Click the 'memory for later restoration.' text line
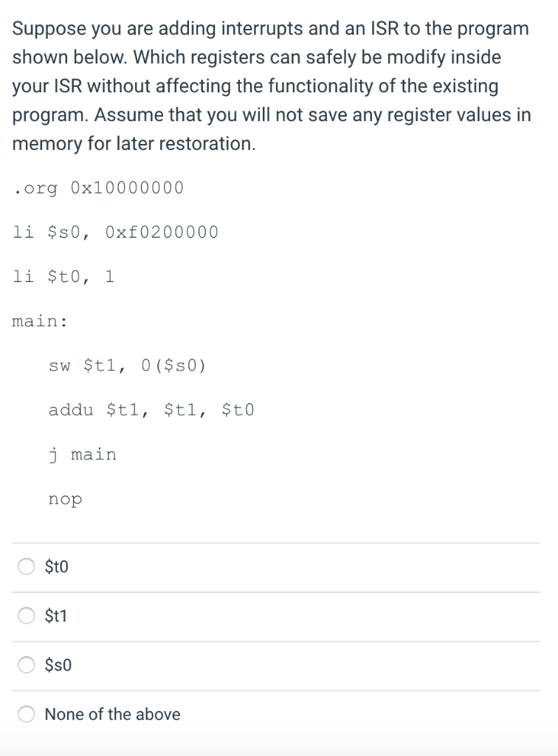The width and height of the screenshot is (558, 756). point(134,144)
